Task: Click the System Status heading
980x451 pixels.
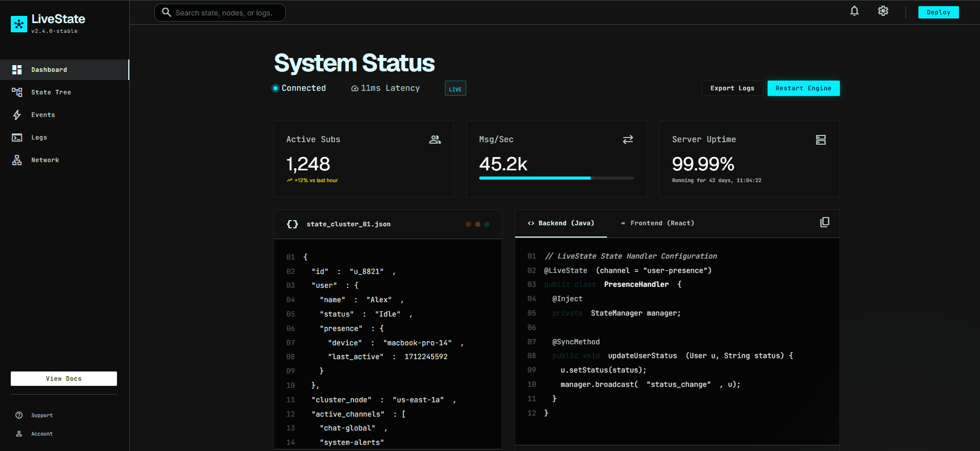Action: pos(355,63)
